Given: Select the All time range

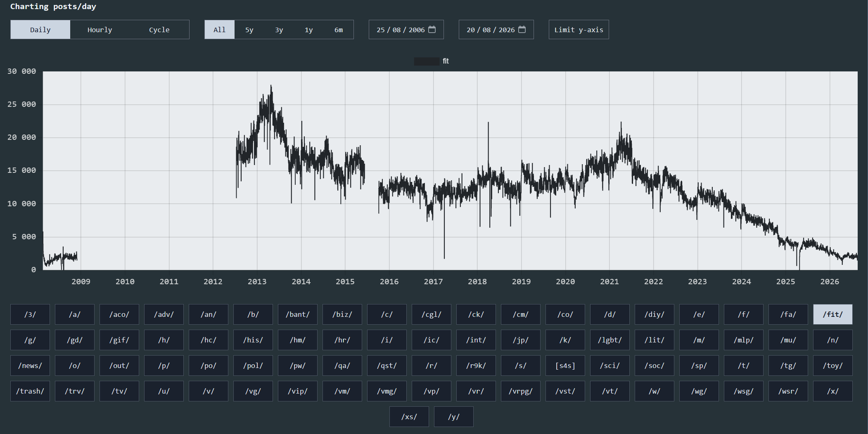Looking at the screenshot, I should click(220, 30).
